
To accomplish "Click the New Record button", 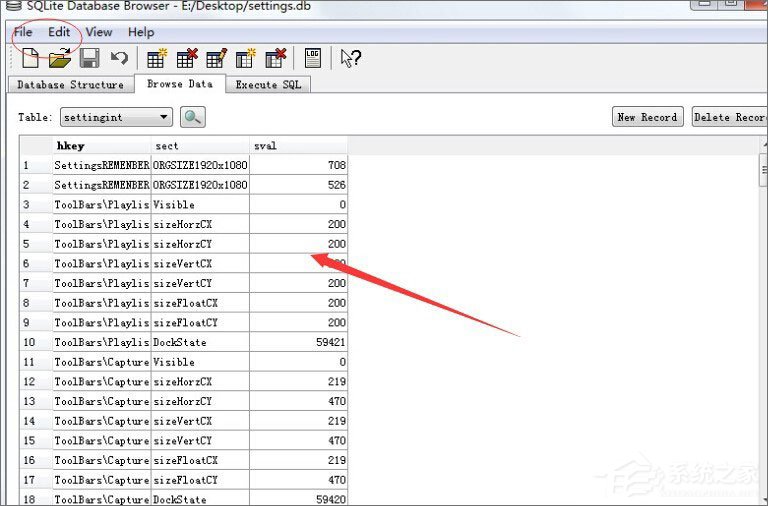I will tap(647, 117).
